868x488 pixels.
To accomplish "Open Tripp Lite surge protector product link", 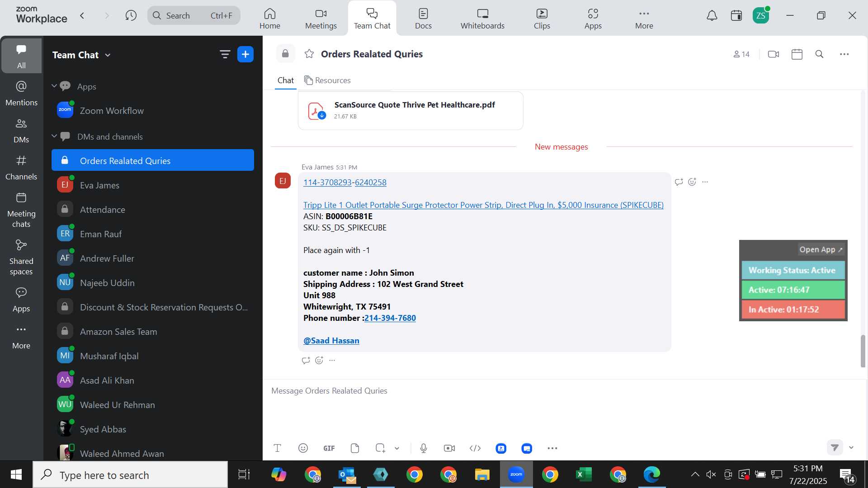I will (x=483, y=205).
